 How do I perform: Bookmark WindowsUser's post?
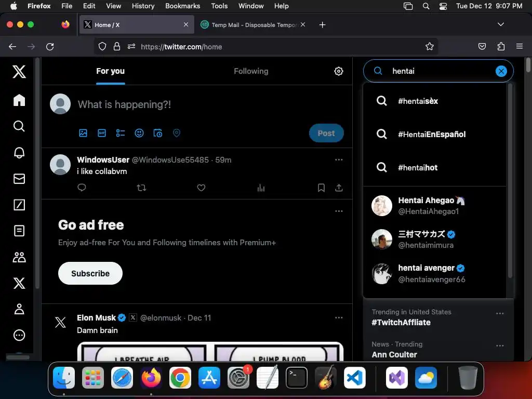[321, 188]
